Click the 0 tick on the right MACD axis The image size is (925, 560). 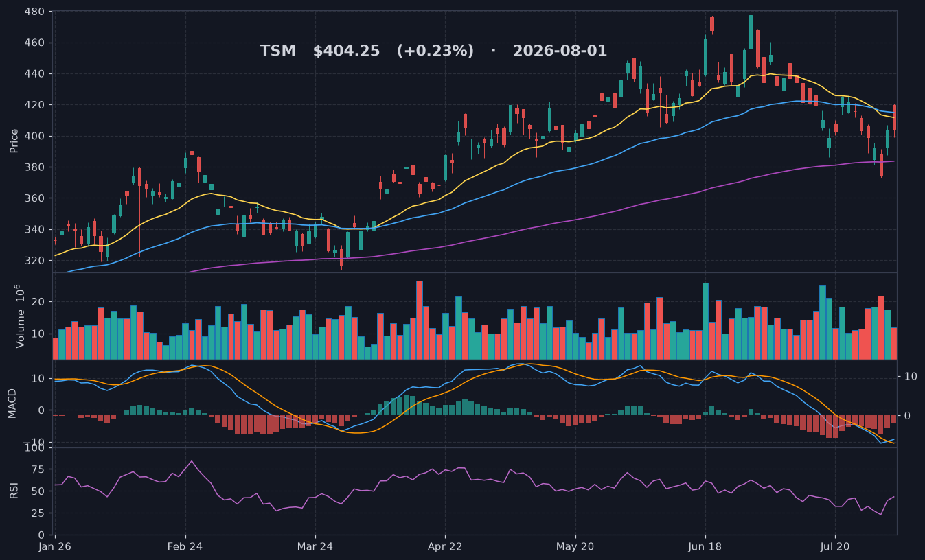(906, 415)
